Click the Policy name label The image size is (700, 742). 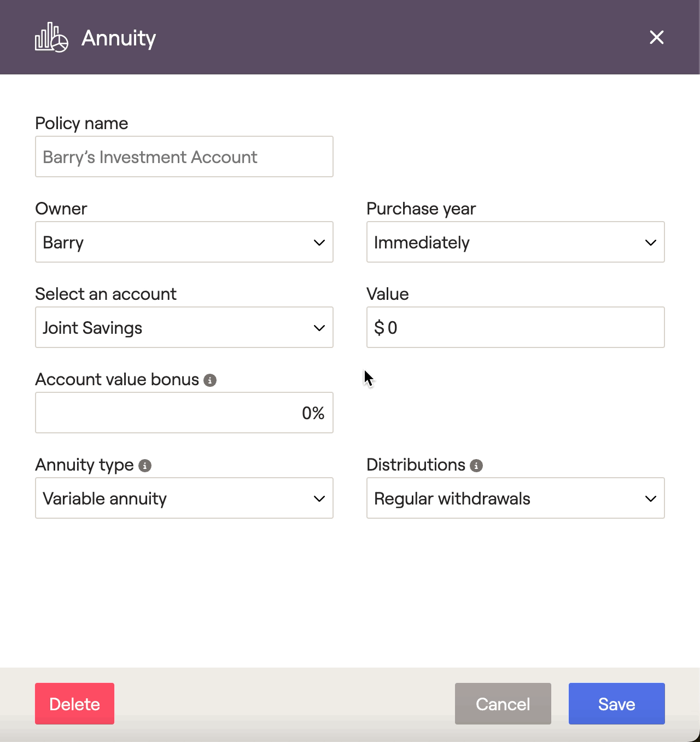[81, 123]
